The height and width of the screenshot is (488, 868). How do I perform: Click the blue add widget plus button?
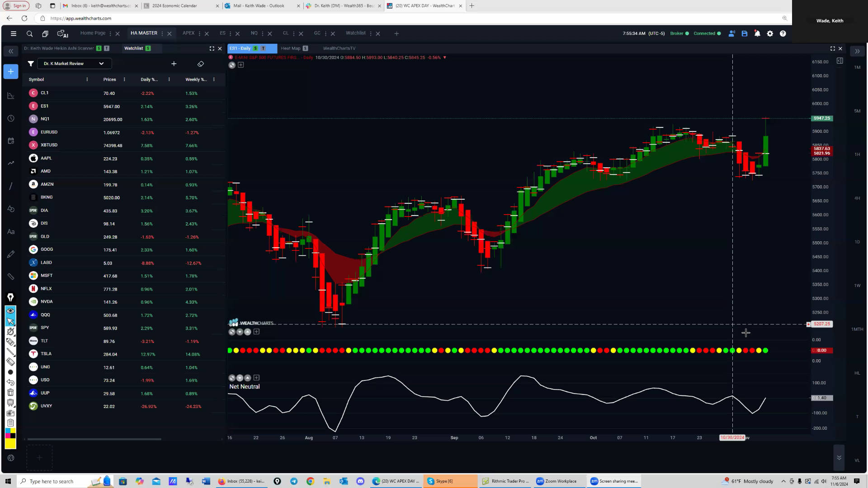point(11,71)
